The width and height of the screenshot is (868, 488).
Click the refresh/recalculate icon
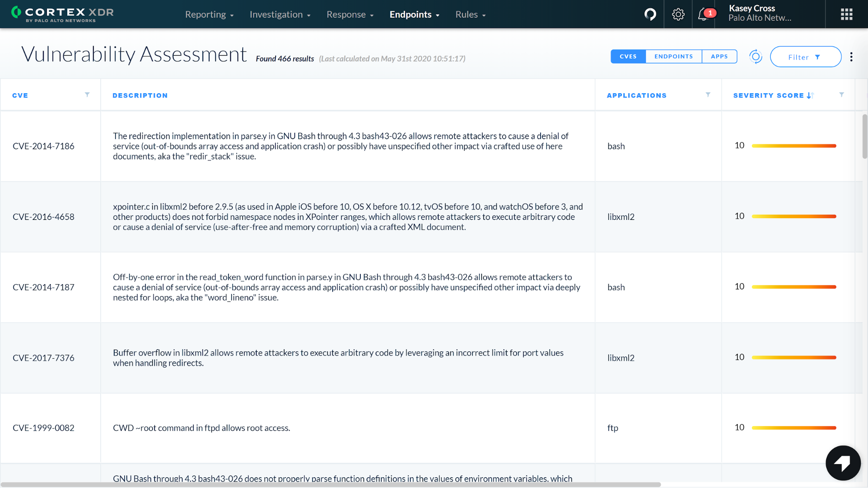pyautogui.click(x=756, y=56)
